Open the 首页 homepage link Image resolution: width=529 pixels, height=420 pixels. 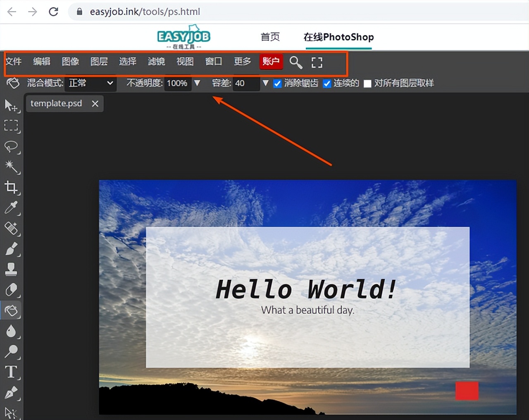tap(269, 37)
